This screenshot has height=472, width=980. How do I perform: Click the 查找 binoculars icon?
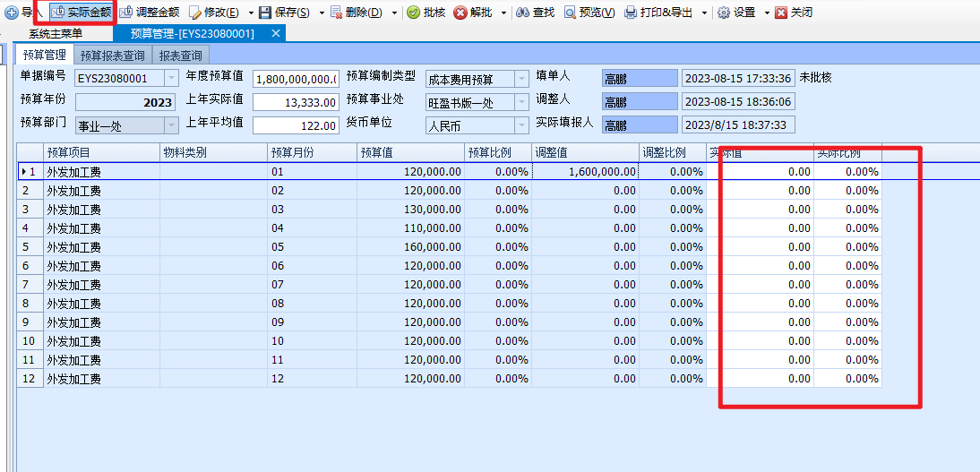point(522,12)
